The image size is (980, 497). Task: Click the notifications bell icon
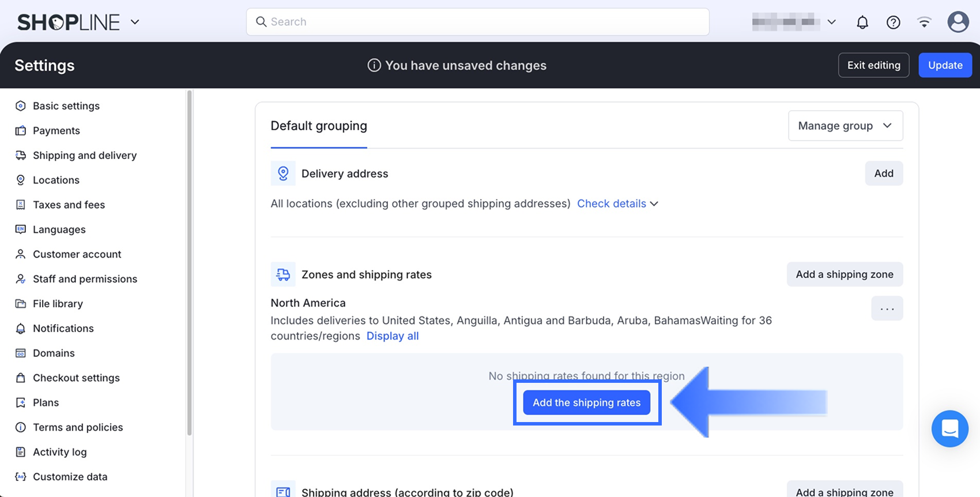(862, 22)
